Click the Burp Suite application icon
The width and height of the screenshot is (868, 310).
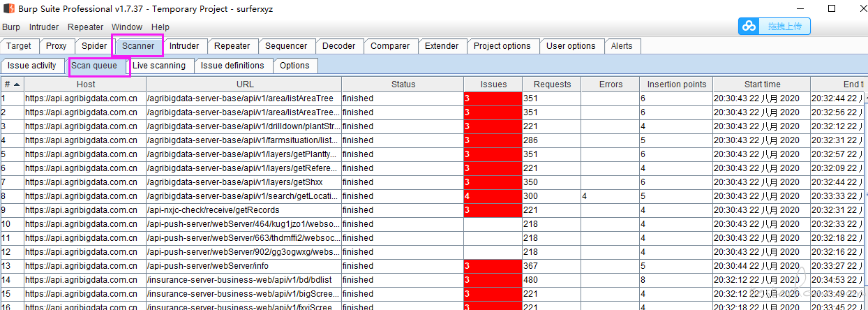(x=8, y=8)
